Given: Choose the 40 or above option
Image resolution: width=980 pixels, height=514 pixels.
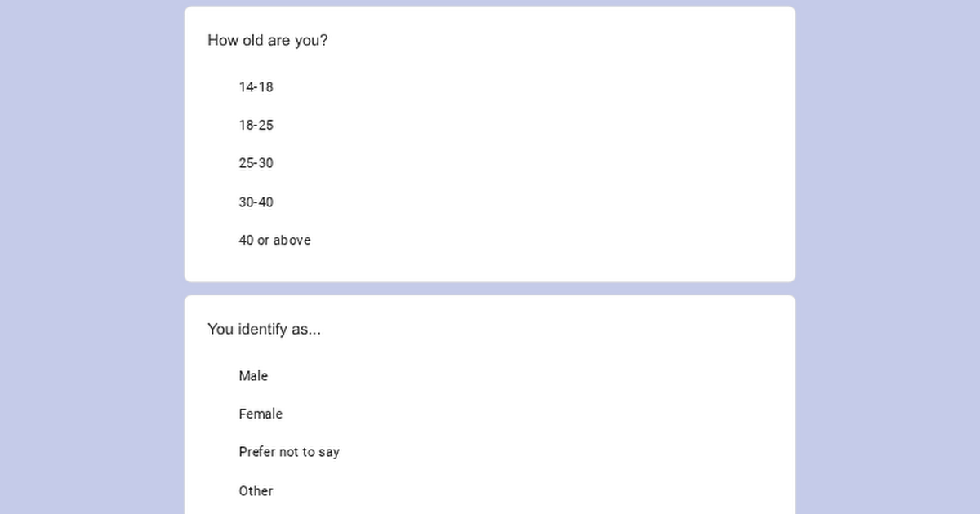Looking at the screenshot, I should 274,241.
